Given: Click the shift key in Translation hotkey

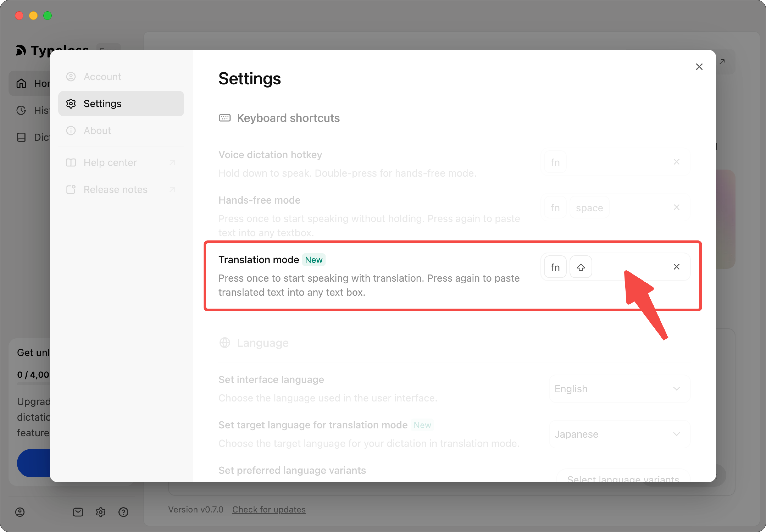Looking at the screenshot, I should (x=581, y=267).
